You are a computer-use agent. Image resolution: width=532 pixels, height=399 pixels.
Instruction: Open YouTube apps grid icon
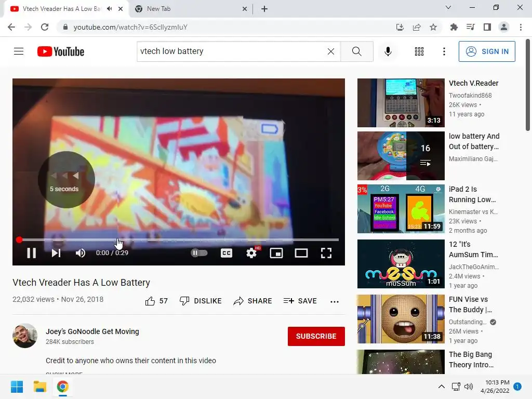[x=419, y=51]
